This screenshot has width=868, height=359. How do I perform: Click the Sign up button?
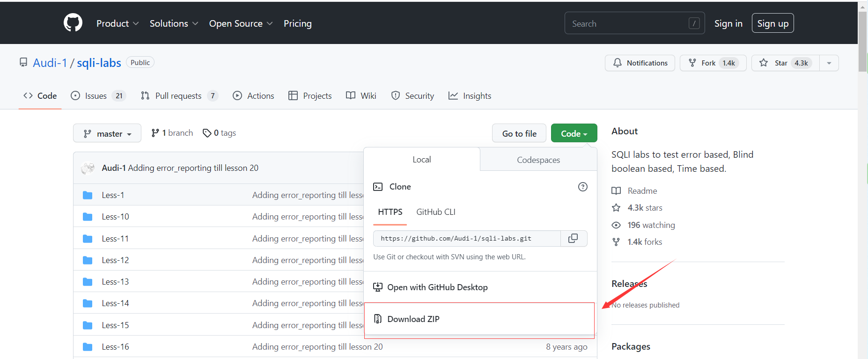[772, 23]
